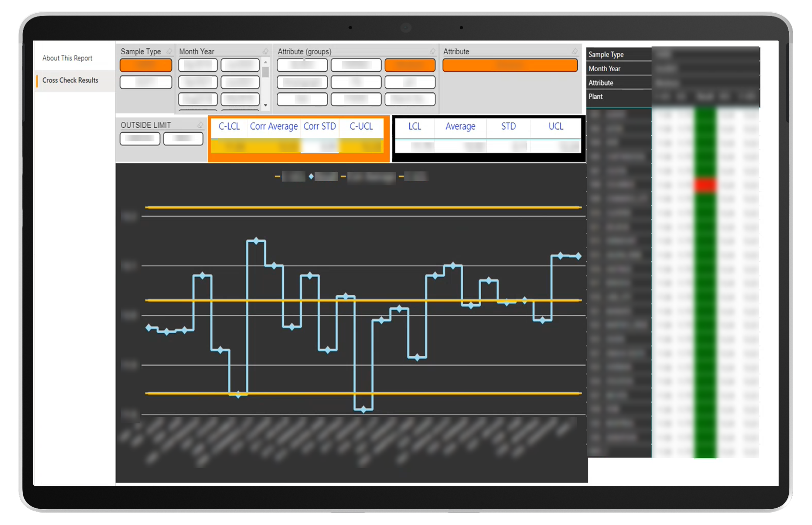Click the diamond legend marker above the chart

coord(311,177)
